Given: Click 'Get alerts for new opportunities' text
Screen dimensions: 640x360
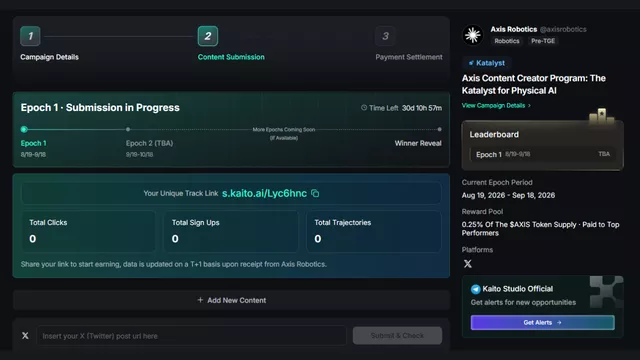Looking at the screenshot, I should 523,302.
